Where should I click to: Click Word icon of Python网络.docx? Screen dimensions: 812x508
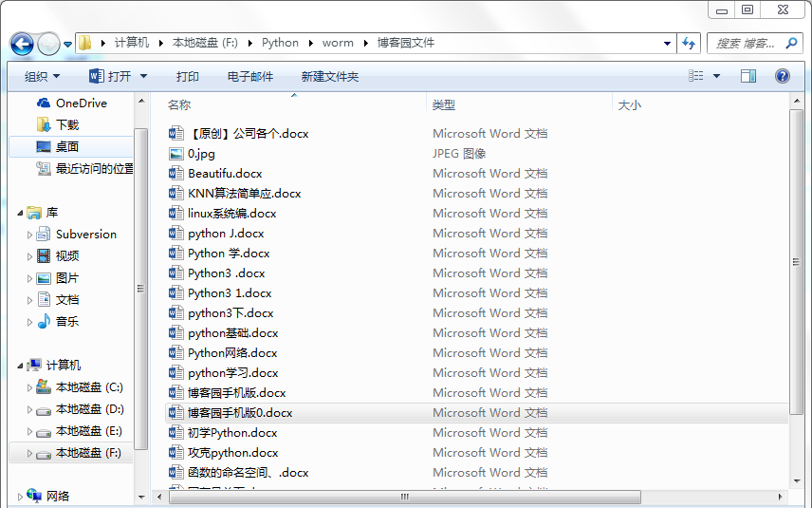[x=176, y=353]
